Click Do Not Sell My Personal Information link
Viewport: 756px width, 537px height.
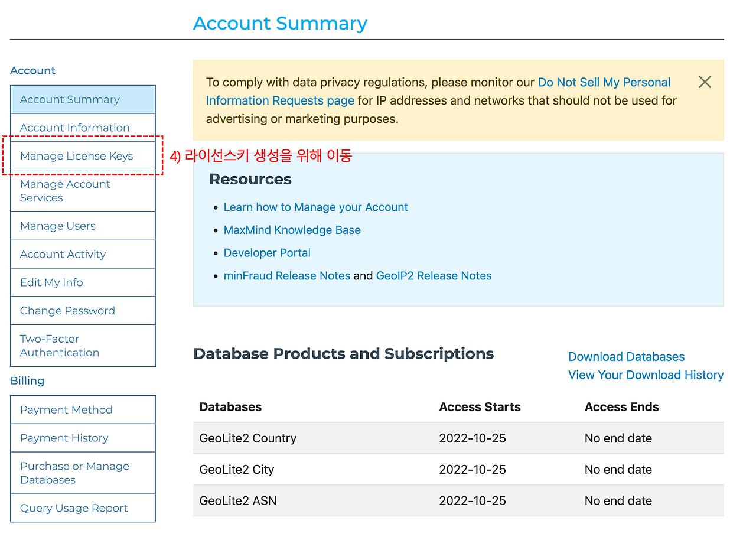click(604, 83)
